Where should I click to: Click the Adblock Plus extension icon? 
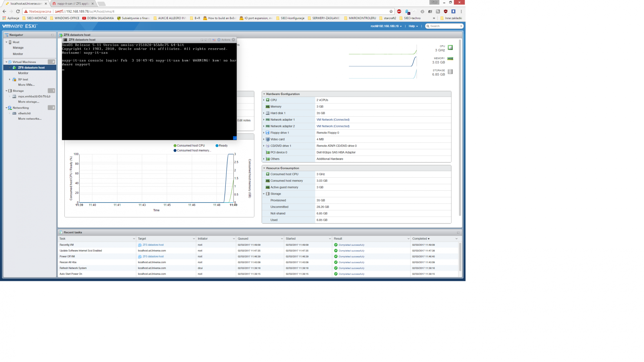[399, 11]
